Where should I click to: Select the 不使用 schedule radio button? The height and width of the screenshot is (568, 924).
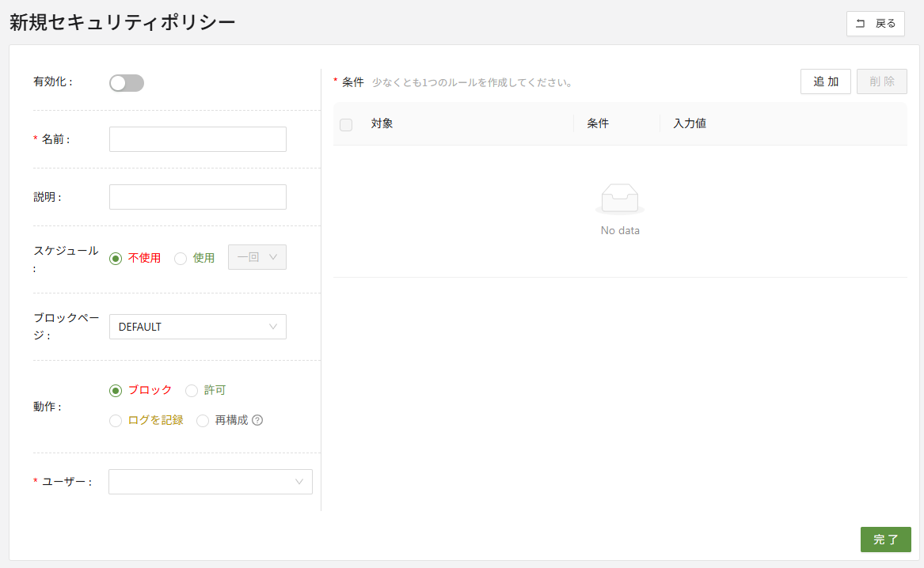(x=116, y=258)
